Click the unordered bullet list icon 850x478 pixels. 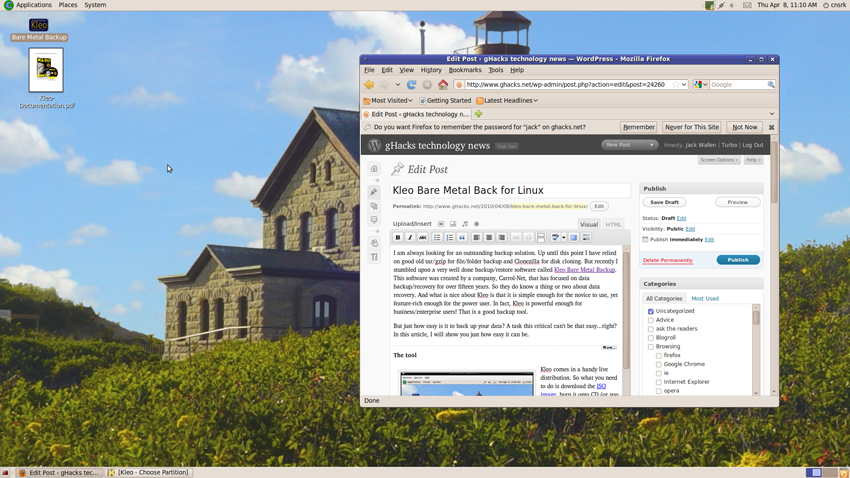point(437,238)
